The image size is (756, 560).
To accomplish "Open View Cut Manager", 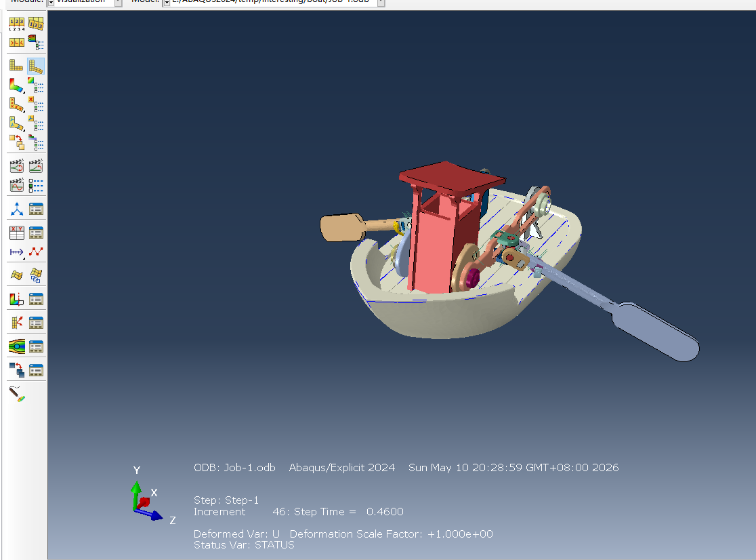I will (x=36, y=299).
